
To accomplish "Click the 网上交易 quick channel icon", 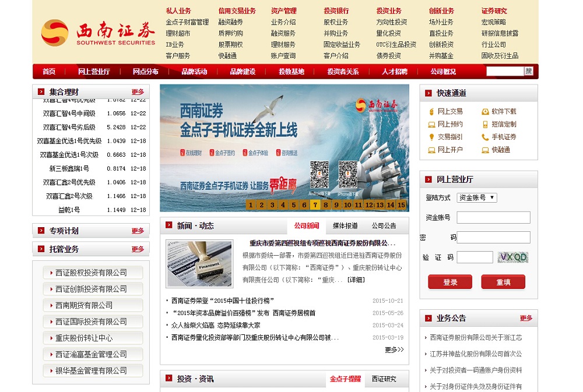I will coord(431,112).
